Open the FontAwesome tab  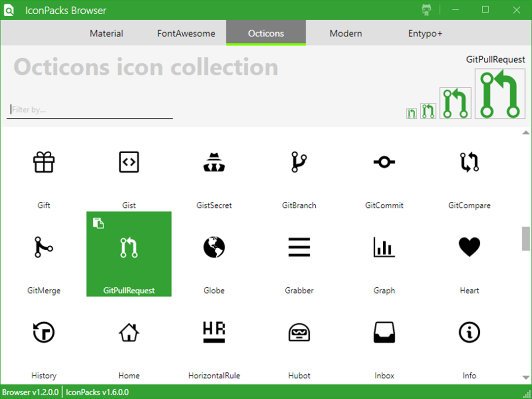186,33
